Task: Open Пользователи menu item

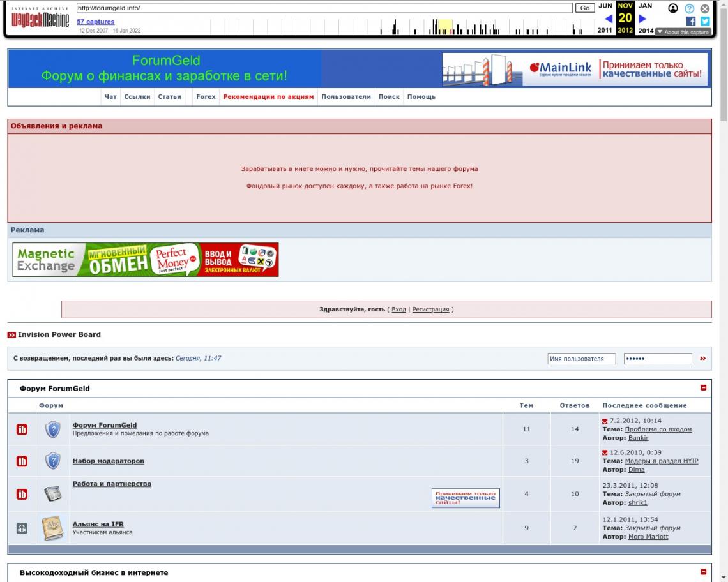Action: tap(346, 97)
